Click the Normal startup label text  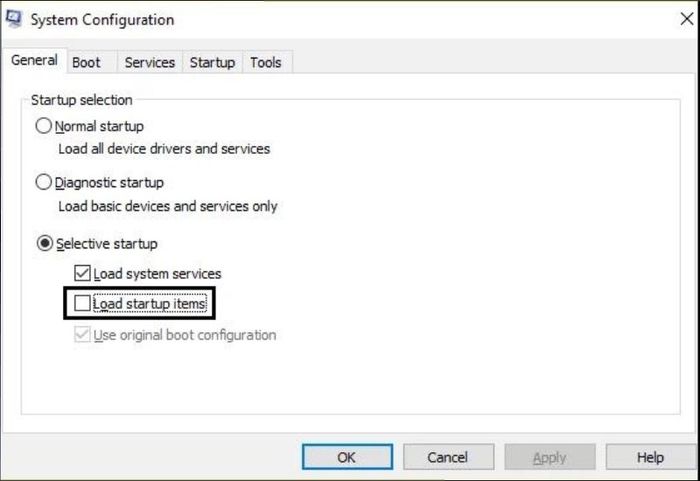(x=99, y=126)
